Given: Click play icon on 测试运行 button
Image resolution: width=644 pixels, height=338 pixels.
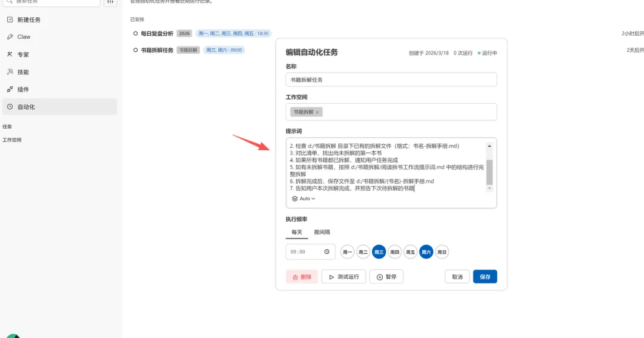Looking at the screenshot, I should [x=331, y=277].
